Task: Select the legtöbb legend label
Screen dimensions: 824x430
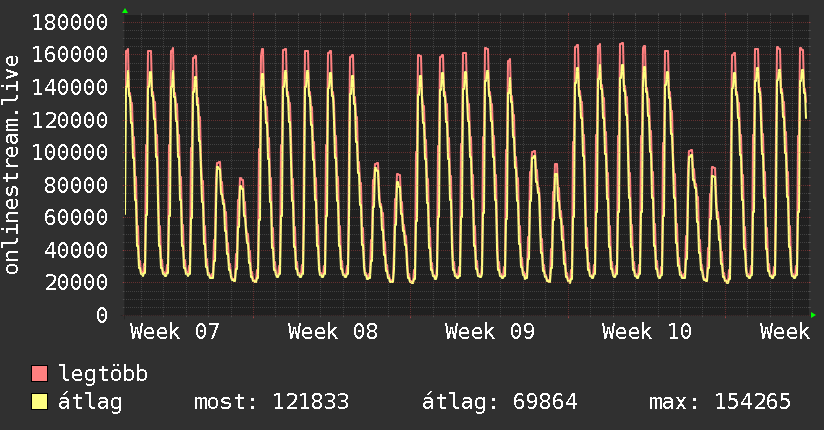Action: pos(103,374)
